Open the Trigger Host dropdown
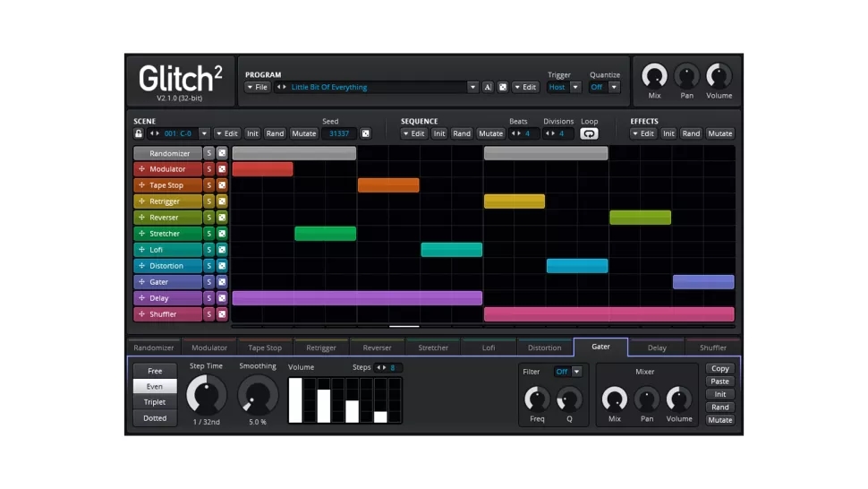The height and width of the screenshot is (489, 868). point(575,87)
